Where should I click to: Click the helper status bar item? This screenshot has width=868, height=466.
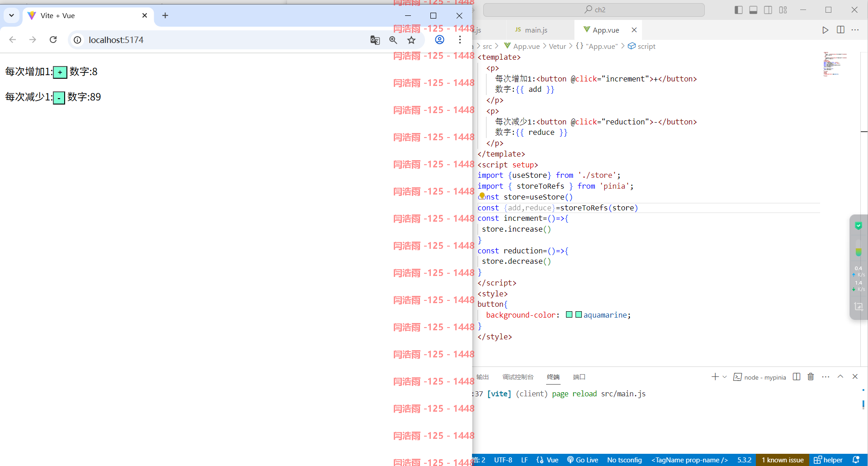point(828,460)
